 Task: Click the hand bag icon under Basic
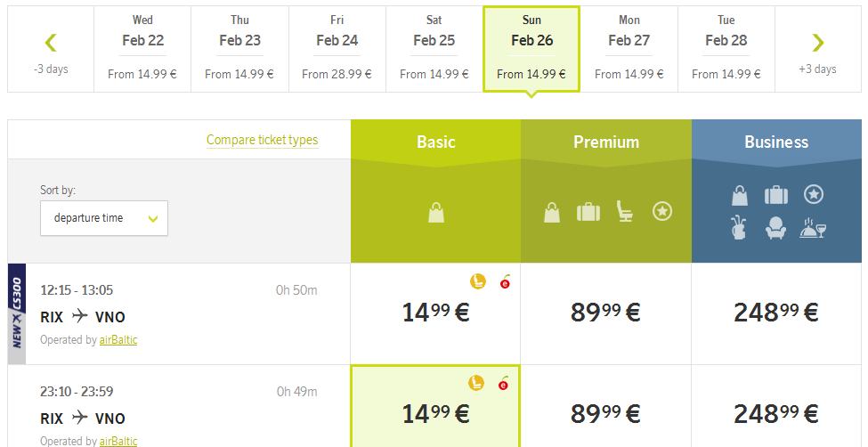coord(436,212)
